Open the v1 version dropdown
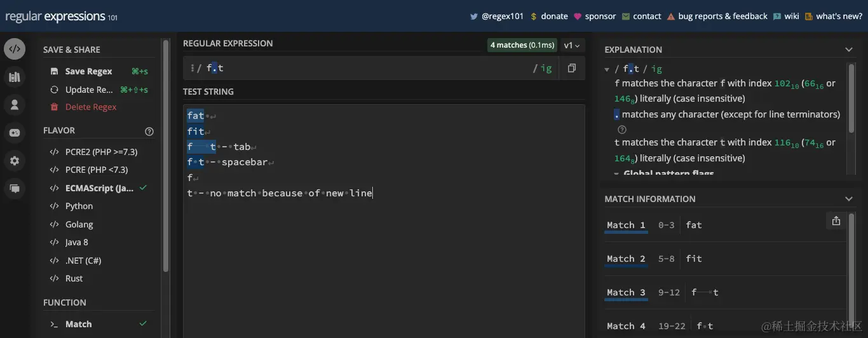The width and height of the screenshot is (868, 338). [x=572, y=45]
